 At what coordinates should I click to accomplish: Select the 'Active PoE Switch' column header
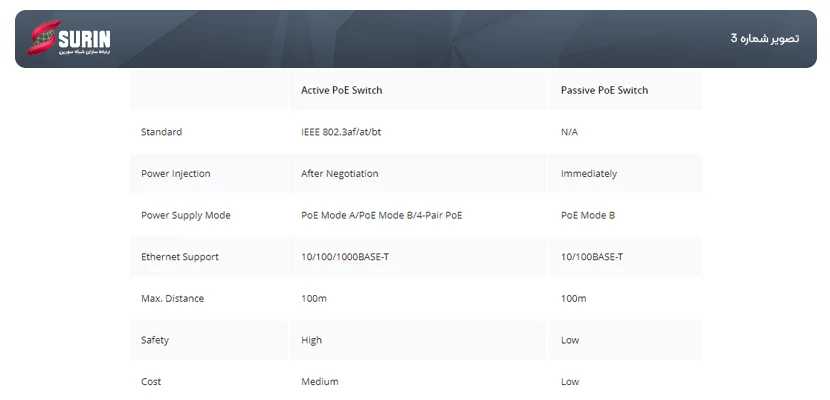click(x=341, y=90)
